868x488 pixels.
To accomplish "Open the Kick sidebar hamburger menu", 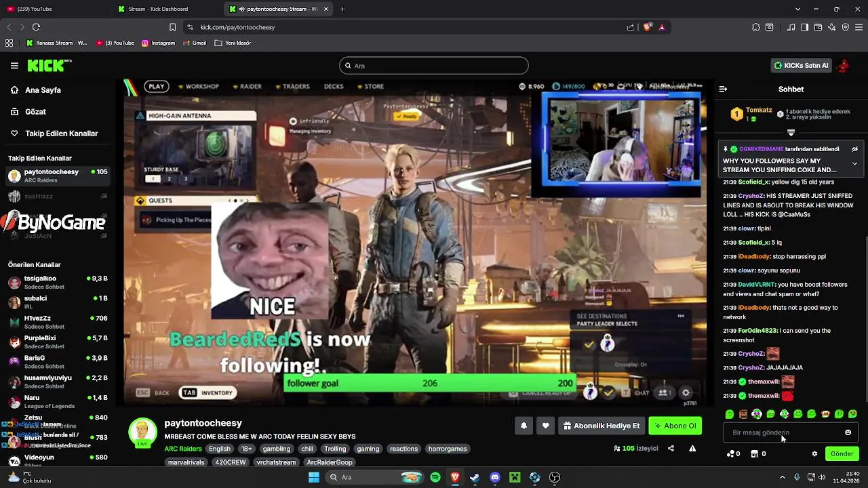I will 14,66.
